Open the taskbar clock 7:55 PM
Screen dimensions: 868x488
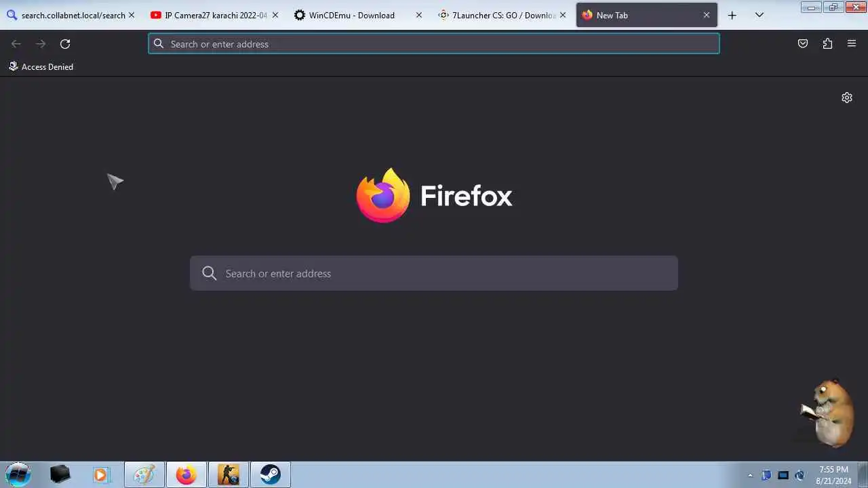[x=833, y=474]
